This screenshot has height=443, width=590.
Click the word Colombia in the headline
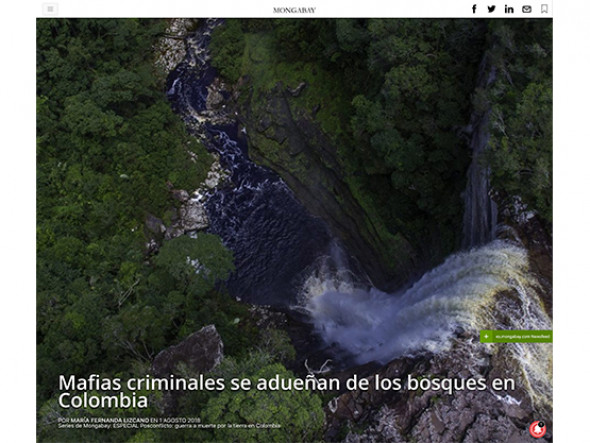[103, 400]
